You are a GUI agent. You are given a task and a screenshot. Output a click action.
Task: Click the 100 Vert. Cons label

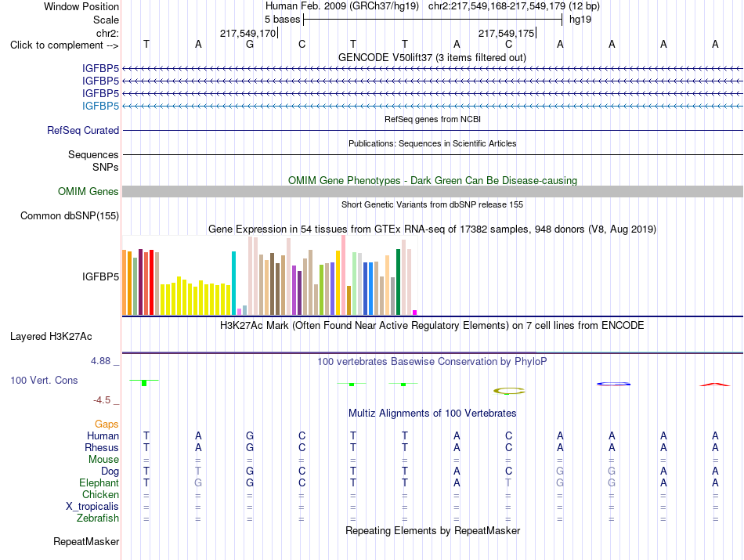(44, 380)
